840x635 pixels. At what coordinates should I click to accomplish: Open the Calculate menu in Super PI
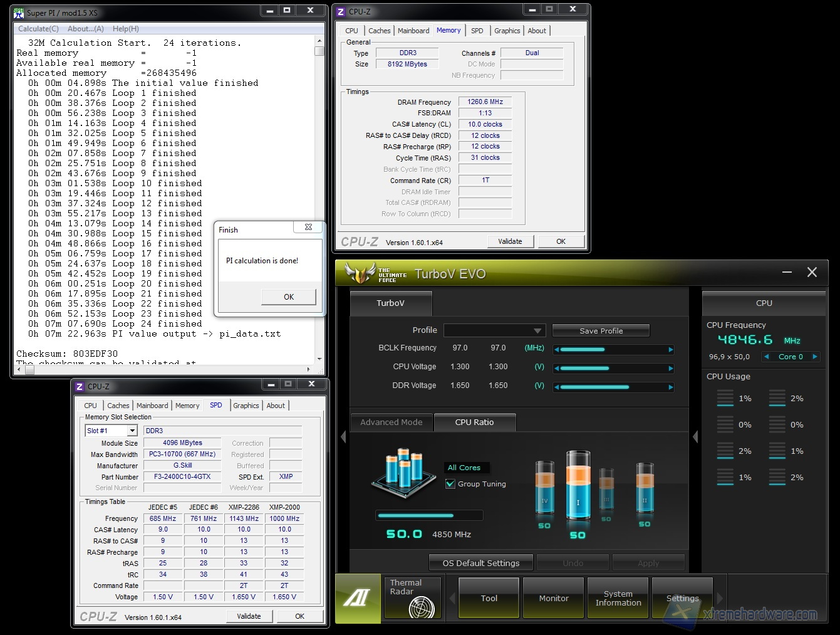tap(38, 29)
